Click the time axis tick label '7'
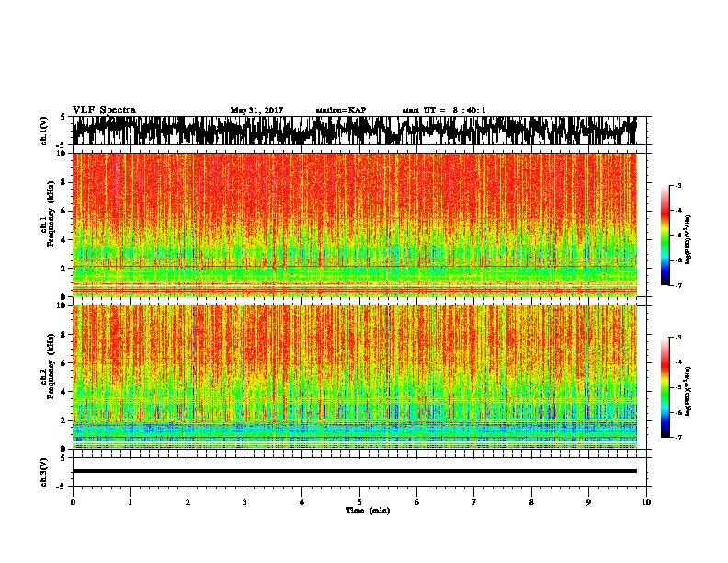Image resolution: width=728 pixels, height=563 pixels. pyautogui.click(x=474, y=502)
